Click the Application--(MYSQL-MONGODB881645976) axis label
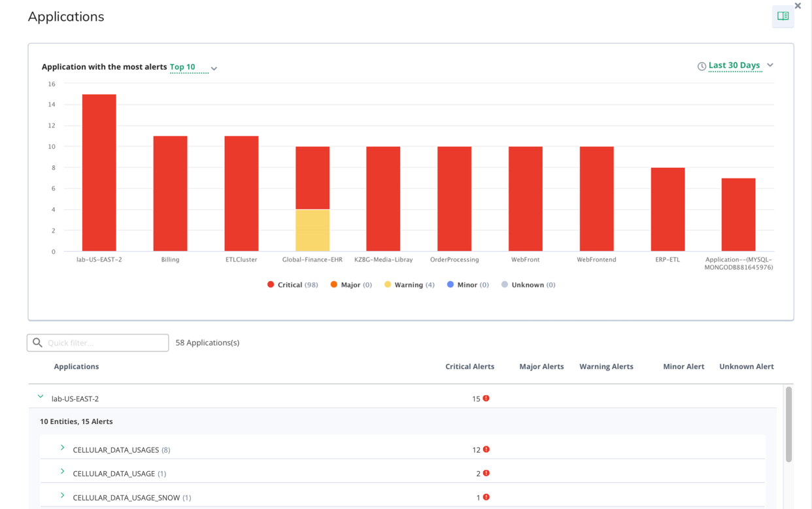The image size is (812, 509). (x=739, y=263)
